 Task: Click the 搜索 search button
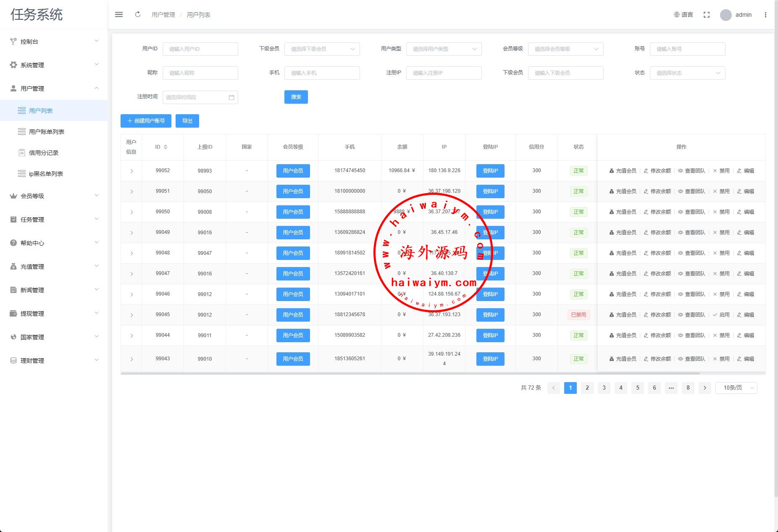tap(296, 97)
